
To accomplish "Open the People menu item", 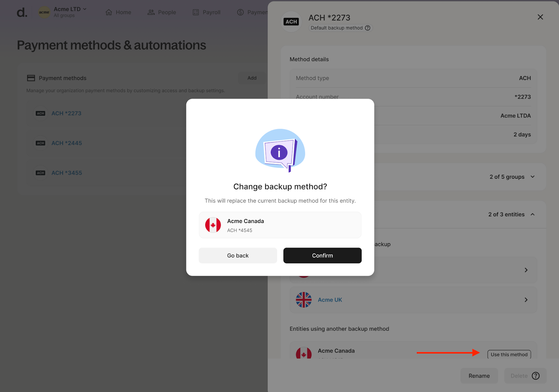I will click(162, 13).
